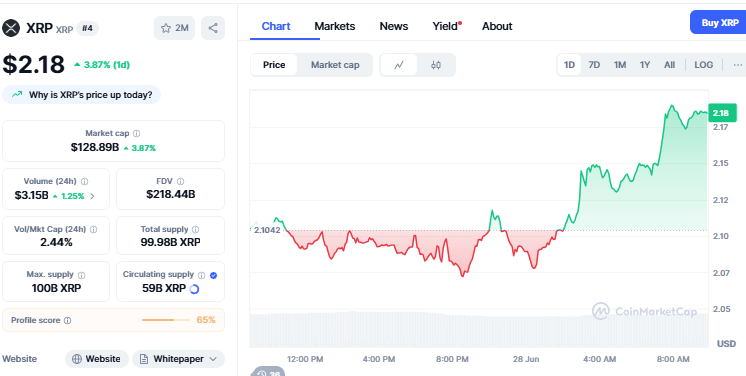Click the info icon next to FDV
The image size is (746, 376).
(180, 181)
